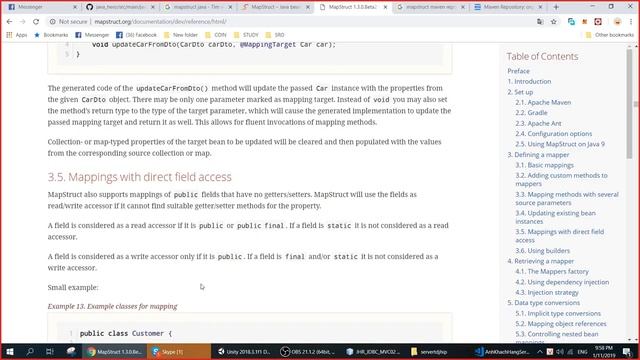Open the SRD bookmark folder

(275, 35)
